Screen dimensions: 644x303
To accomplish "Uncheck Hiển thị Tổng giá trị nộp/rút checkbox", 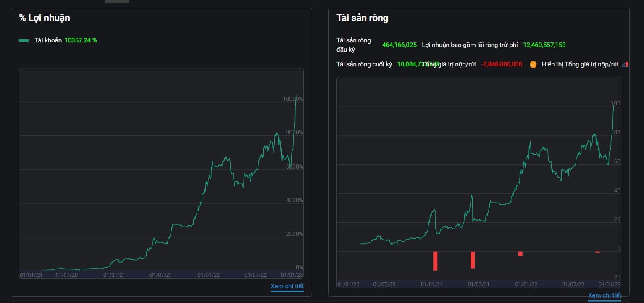I will click(533, 64).
